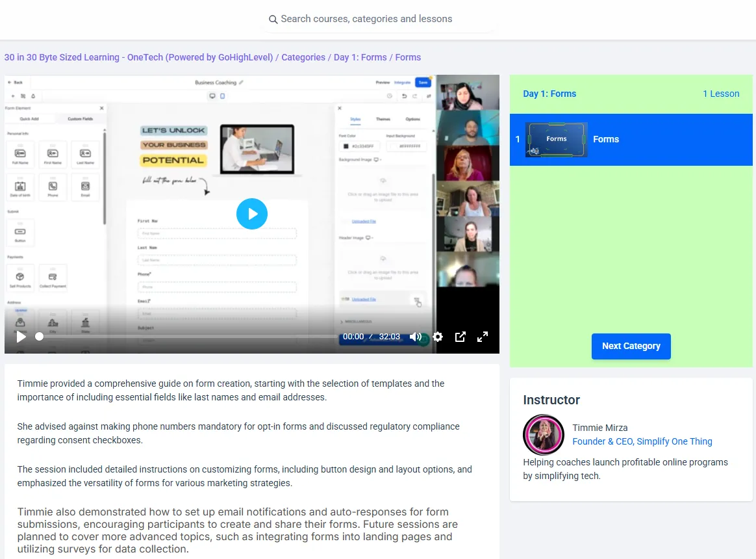756x559 pixels.
Task: Click the Instructor section heading
Action: [551, 400]
